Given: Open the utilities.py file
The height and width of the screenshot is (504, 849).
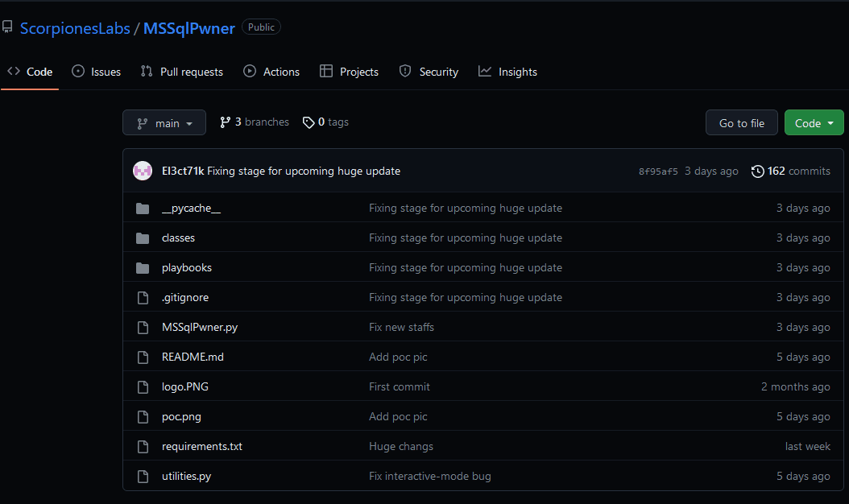Looking at the screenshot, I should (x=186, y=477).
